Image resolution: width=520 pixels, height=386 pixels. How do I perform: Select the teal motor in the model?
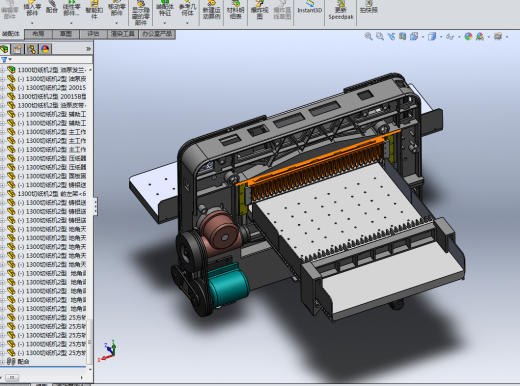[x=228, y=286]
